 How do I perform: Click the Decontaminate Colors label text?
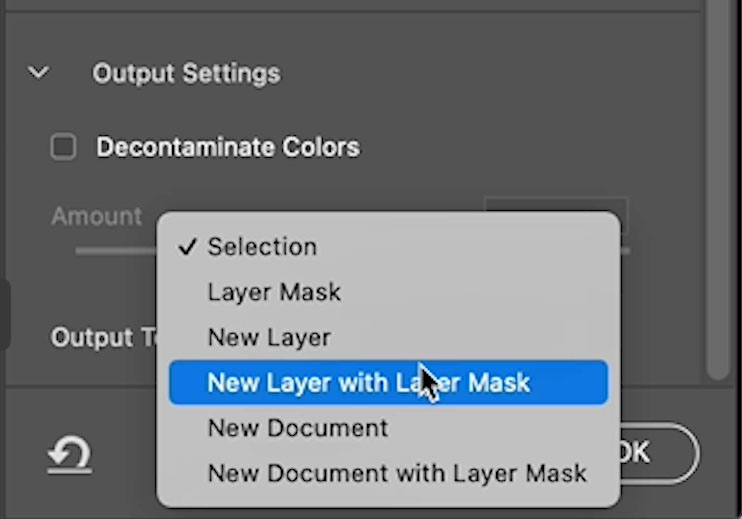point(228,147)
